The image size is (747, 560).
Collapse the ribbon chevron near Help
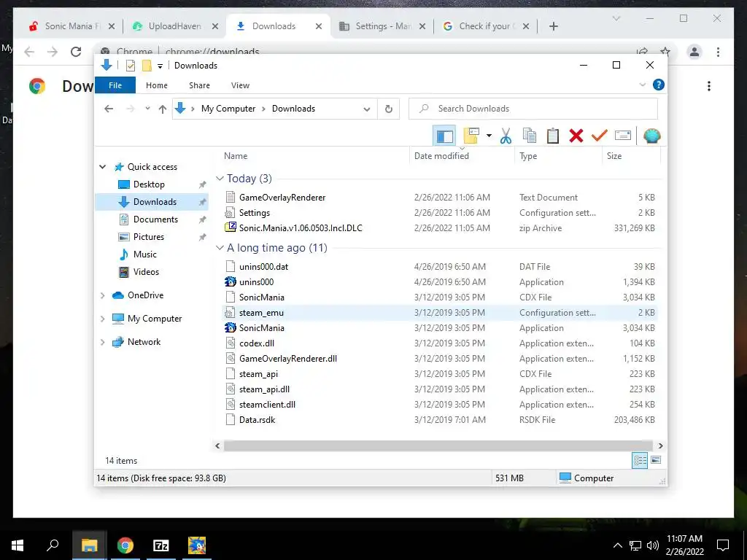click(642, 85)
